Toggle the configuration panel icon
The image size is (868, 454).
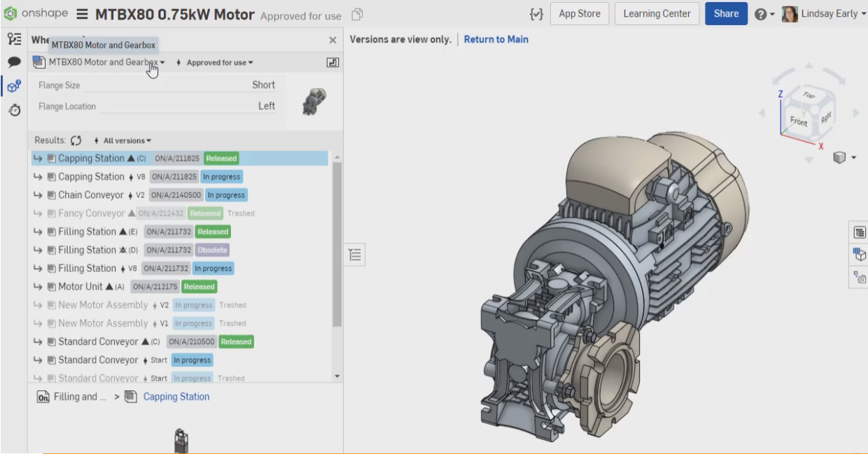coord(332,62)
